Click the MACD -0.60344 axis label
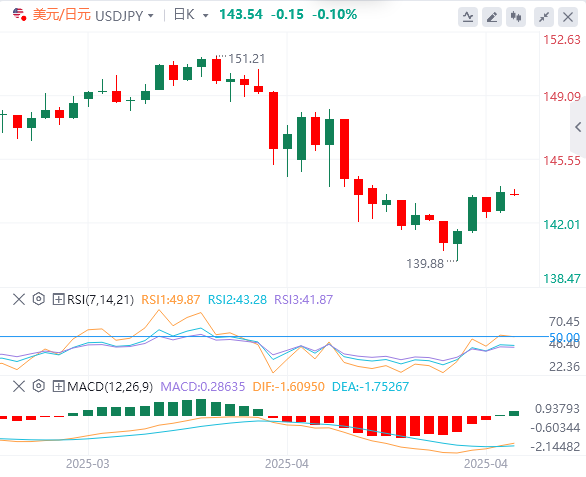586x477 pixels. pos(555,428)
